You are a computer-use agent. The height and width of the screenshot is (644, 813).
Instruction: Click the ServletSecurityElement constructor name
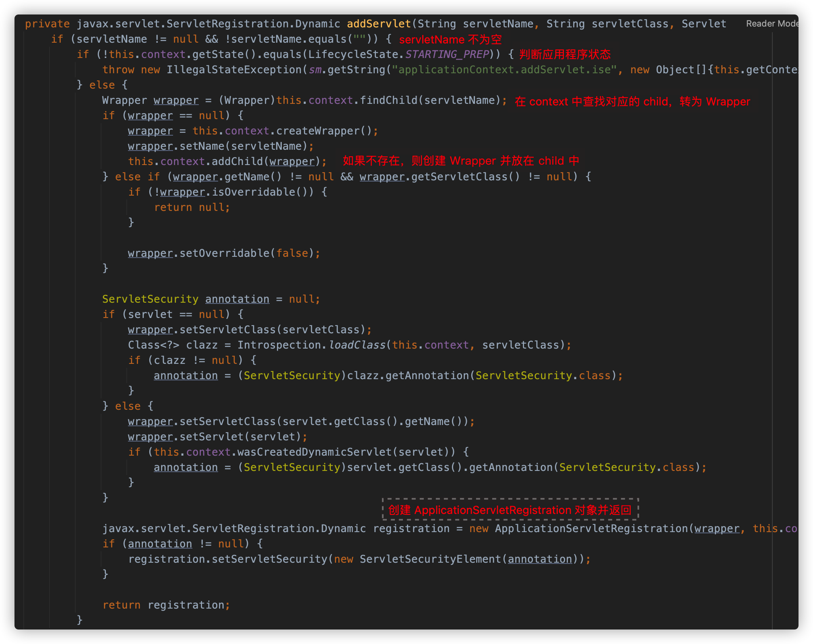pos(430,559)
